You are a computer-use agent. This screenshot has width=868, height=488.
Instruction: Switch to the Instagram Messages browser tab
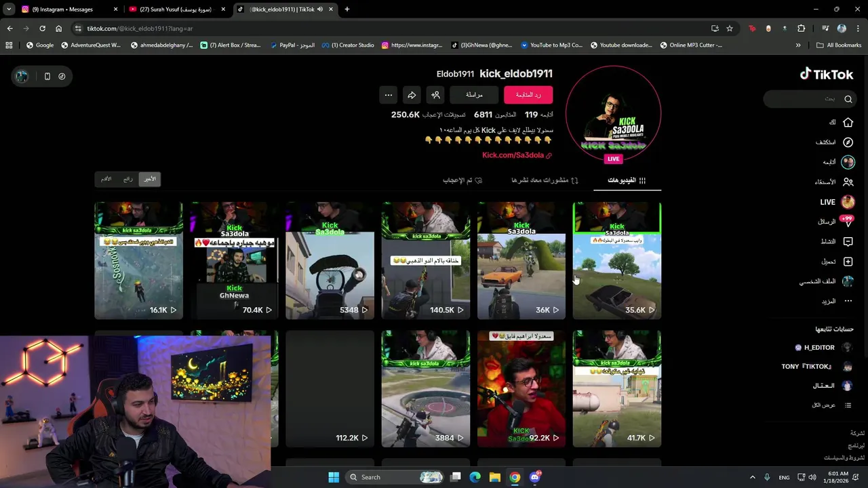(68, 9)
